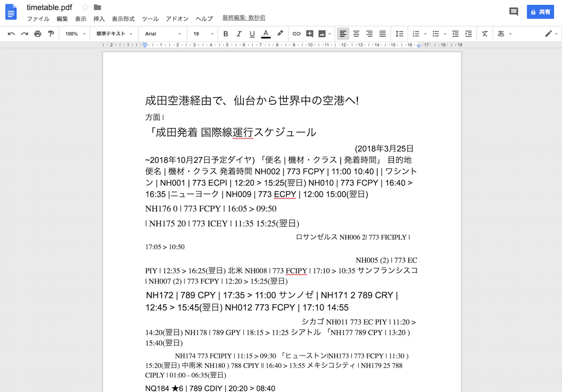Decrease the paragraph indent
The height and width of the screenshot is (392, 562).
coord(455,34)
